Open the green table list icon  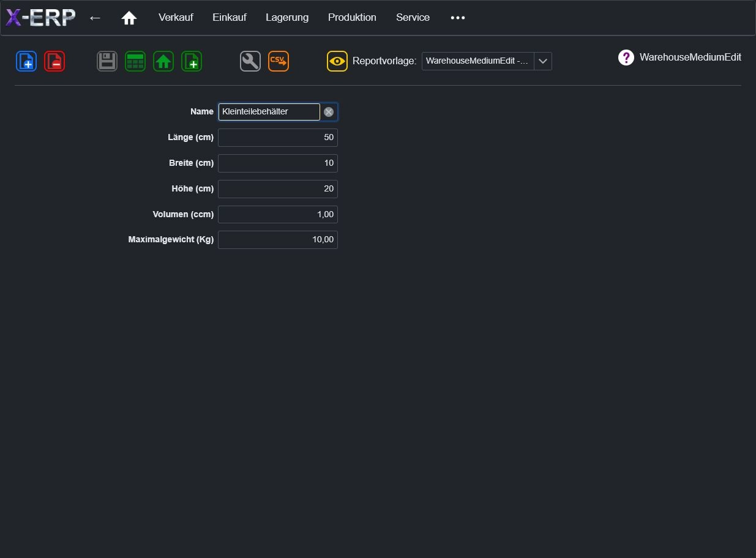[x=135, y=61]
